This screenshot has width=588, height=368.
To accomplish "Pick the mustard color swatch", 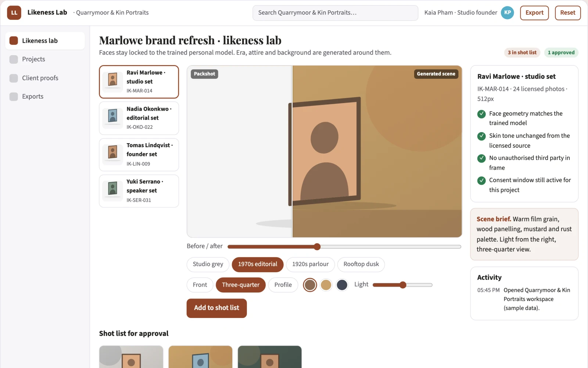I will point(326,285).
